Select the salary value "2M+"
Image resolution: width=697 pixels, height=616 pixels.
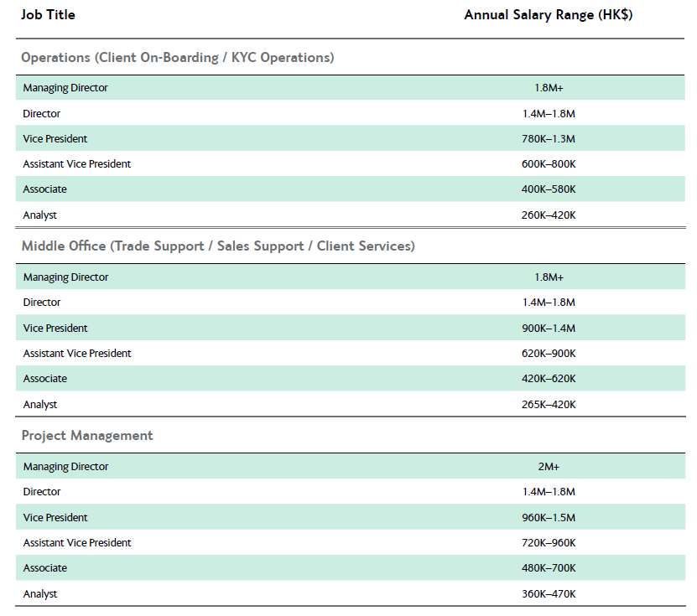[x=549, y=467]
